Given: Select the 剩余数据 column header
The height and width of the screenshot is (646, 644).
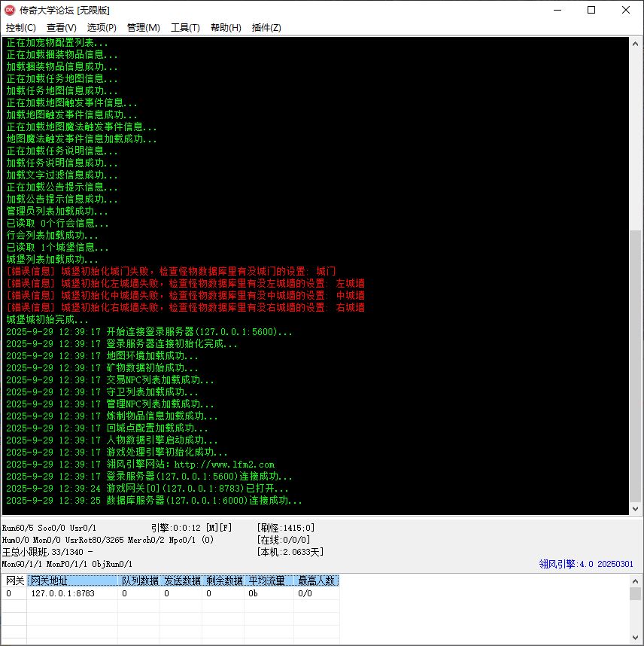Looking at the screenshot, I should click(223, 581).
